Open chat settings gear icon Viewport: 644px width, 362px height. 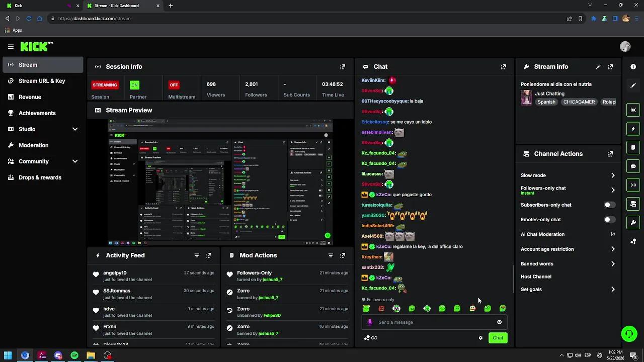[480, 338]
